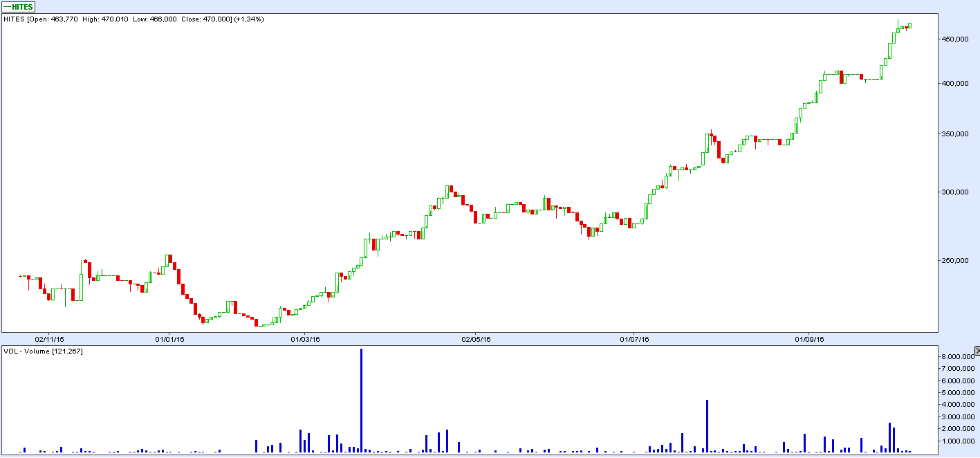Image resolution: width=980 pixels, height=458 pixels.
Task: Click the 1.000.000 volume axis label
Action: pyautogui.click(x=956, y=441)
